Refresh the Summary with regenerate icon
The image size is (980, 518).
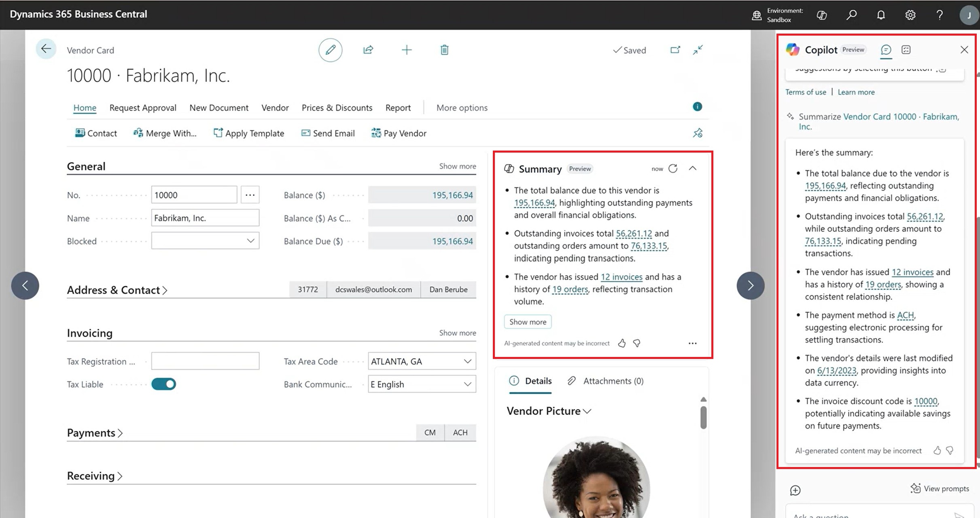[x=673, y=168]
